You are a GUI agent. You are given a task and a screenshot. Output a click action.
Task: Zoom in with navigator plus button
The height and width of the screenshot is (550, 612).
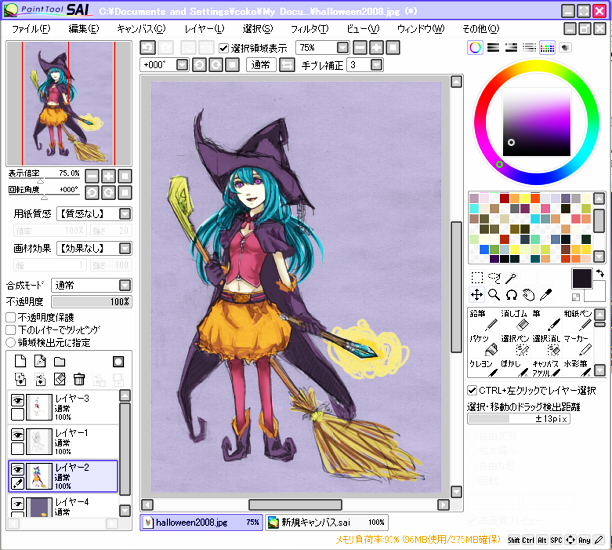tap(109, 176)
